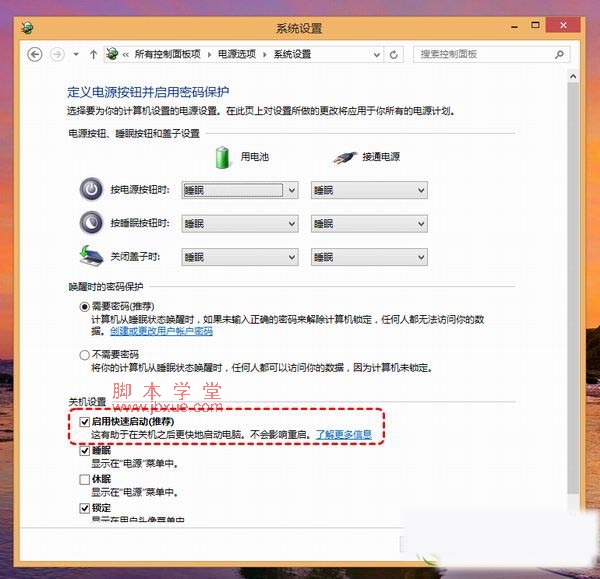Go up one level with up arrow
The height and width of the screenshot is (579, 600).
click(x=93, y=54)
